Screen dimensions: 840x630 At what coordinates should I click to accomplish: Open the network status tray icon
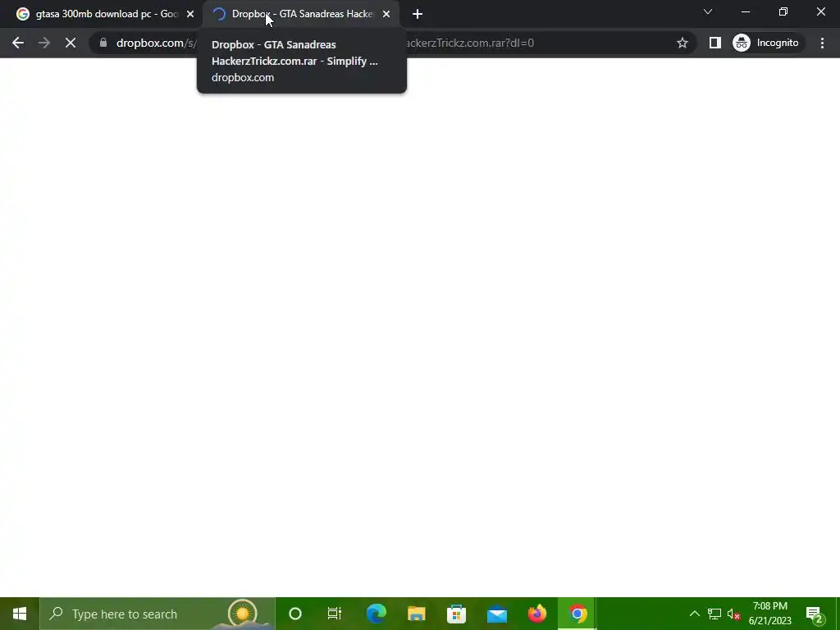[714, 614]
